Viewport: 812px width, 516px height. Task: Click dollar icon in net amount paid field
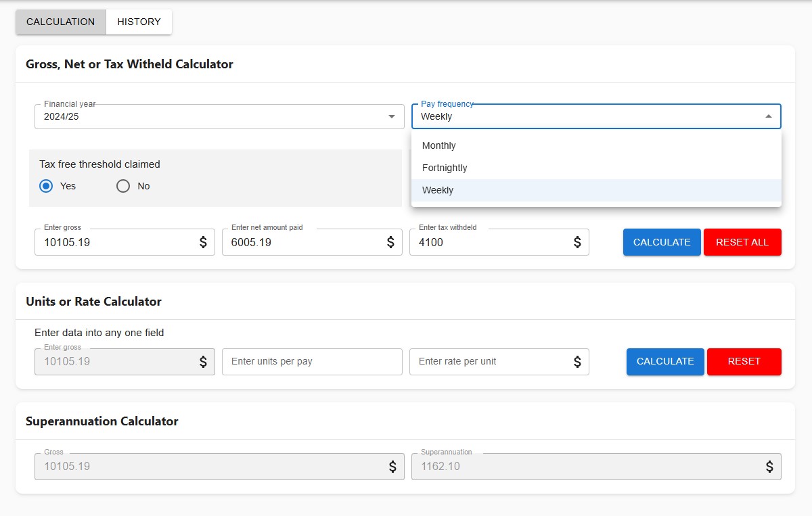point(390,242)
